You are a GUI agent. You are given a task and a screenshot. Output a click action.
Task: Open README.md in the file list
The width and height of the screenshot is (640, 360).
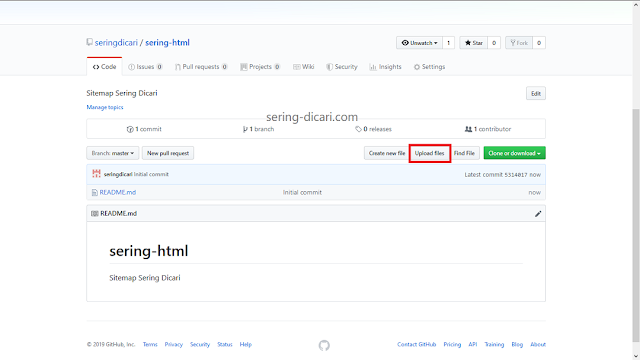tap(118, 192)
